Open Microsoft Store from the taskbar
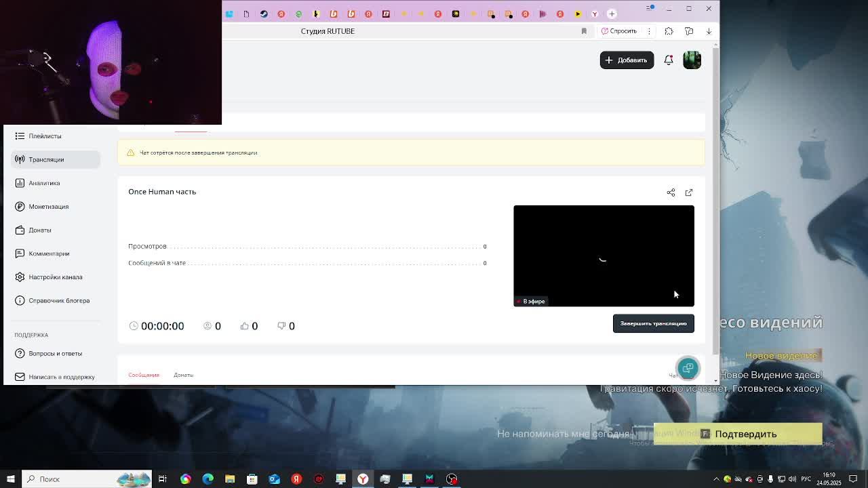 pyautogui.click(x=252, y=479)
